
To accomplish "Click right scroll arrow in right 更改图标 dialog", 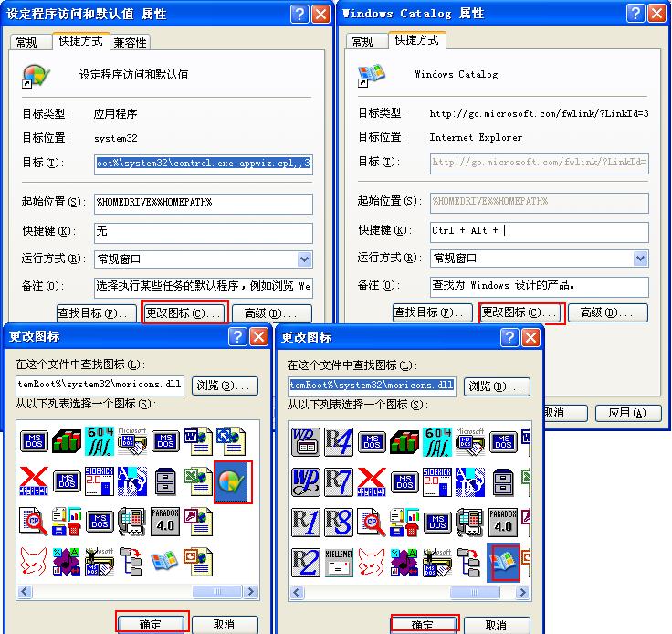I will [523, 592].
